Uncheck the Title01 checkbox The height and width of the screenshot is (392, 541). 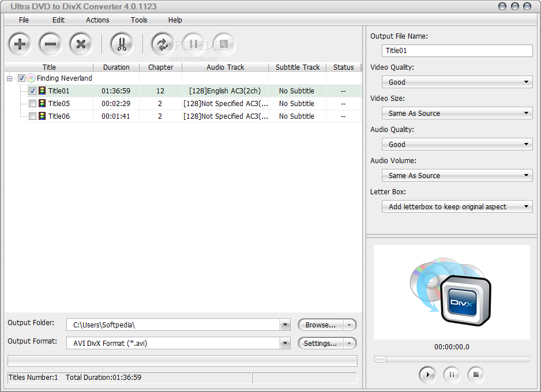pos(32,91)
